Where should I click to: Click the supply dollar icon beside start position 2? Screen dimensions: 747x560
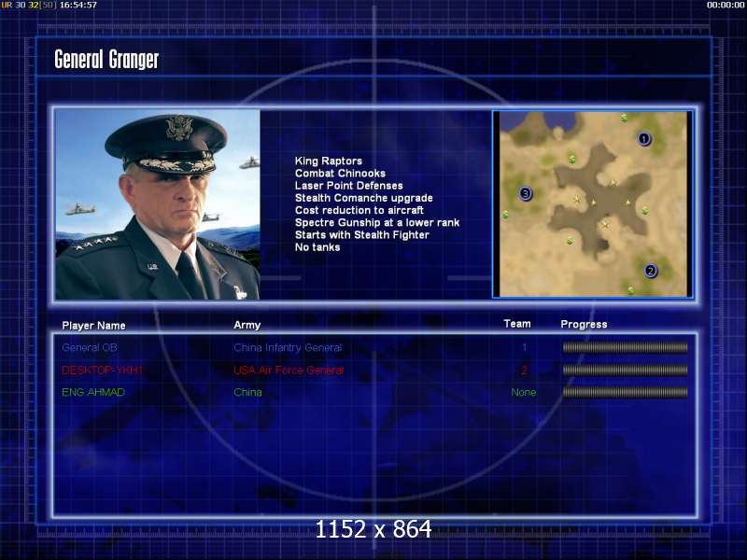click(631, 289)
